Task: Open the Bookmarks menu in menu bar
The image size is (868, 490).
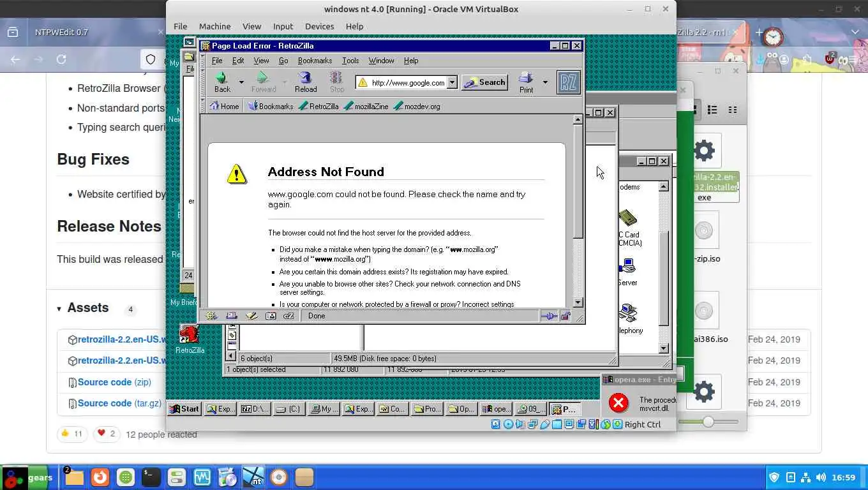Action: coord(315,61)
